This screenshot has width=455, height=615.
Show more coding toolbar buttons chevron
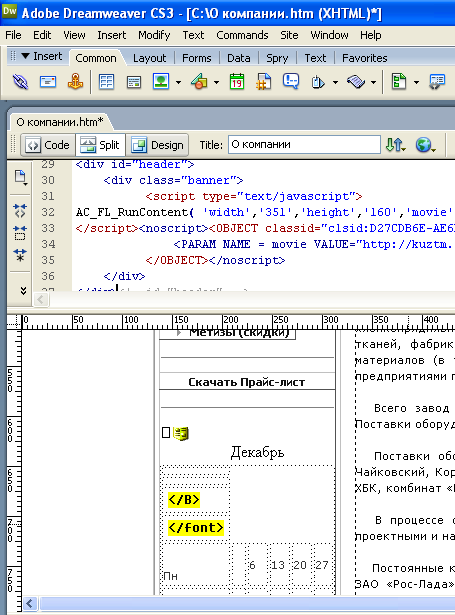23,291
